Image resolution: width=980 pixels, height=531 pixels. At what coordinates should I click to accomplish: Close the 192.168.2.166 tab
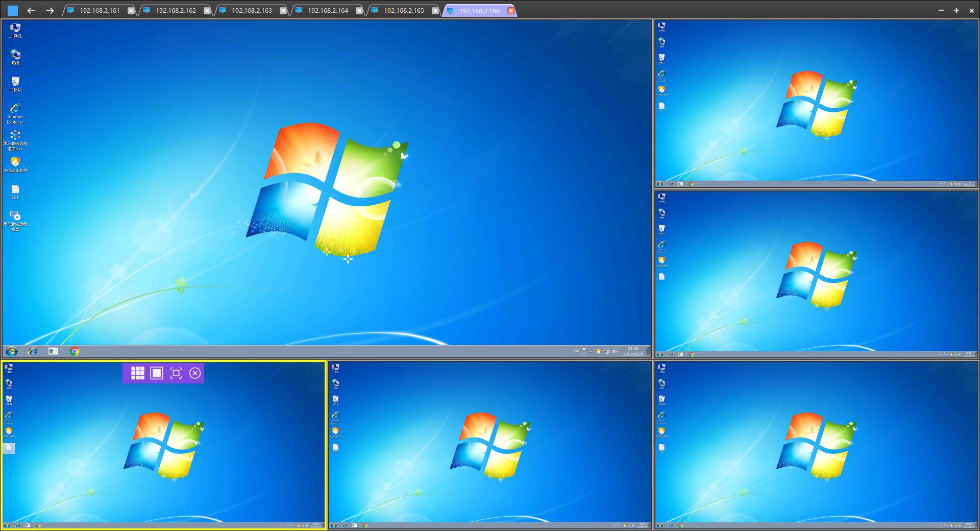(511, 11)
